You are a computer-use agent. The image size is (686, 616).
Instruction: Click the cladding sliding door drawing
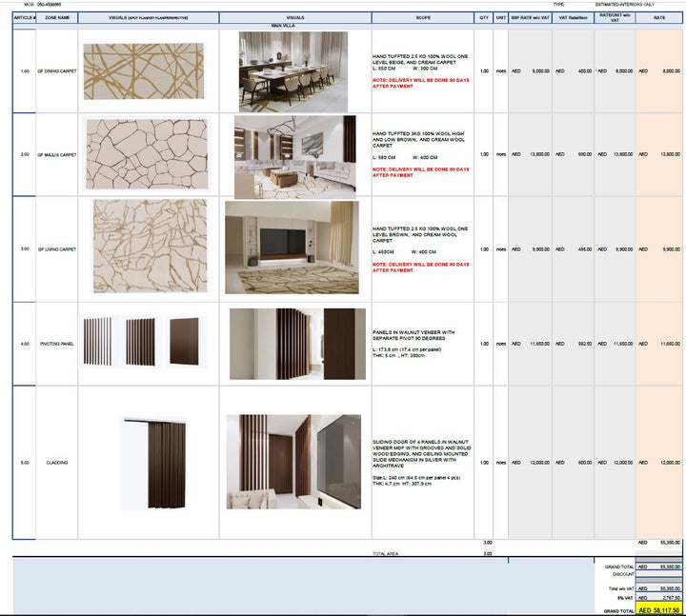(x=152, y=463)
